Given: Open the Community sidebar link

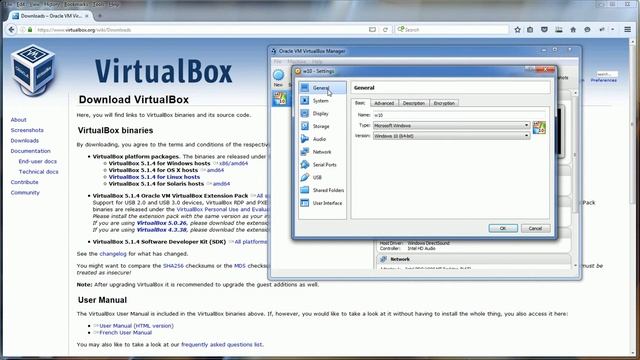Looking at the screenshot, I should pos(25,193).
